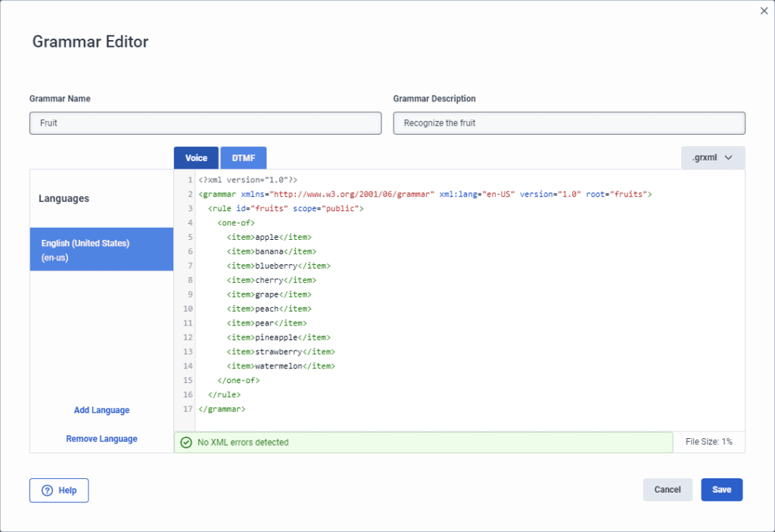Click the closing </grammar> tag
The image size is (775, 532).
pyautogui.click(x=222, y=409)
